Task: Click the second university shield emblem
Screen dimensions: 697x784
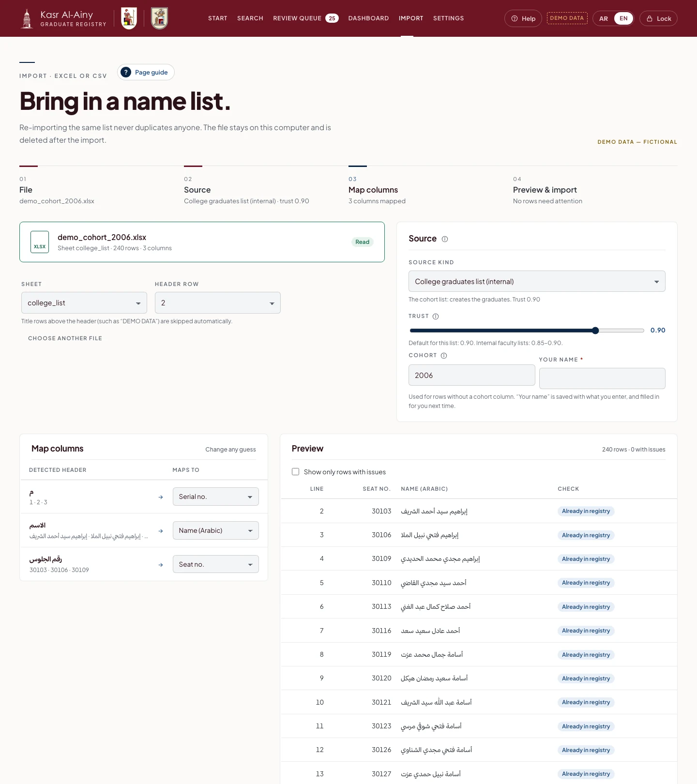Action: pos(159,18)
